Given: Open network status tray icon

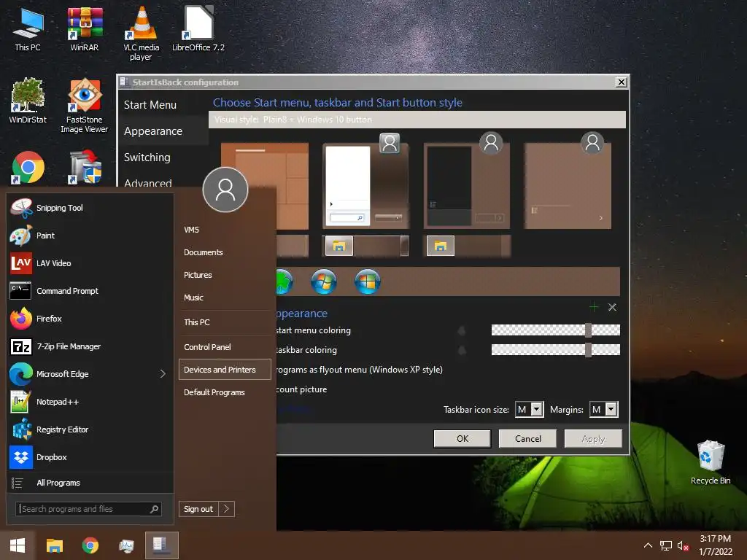Looking at the screenshot, I should (665, 545).
